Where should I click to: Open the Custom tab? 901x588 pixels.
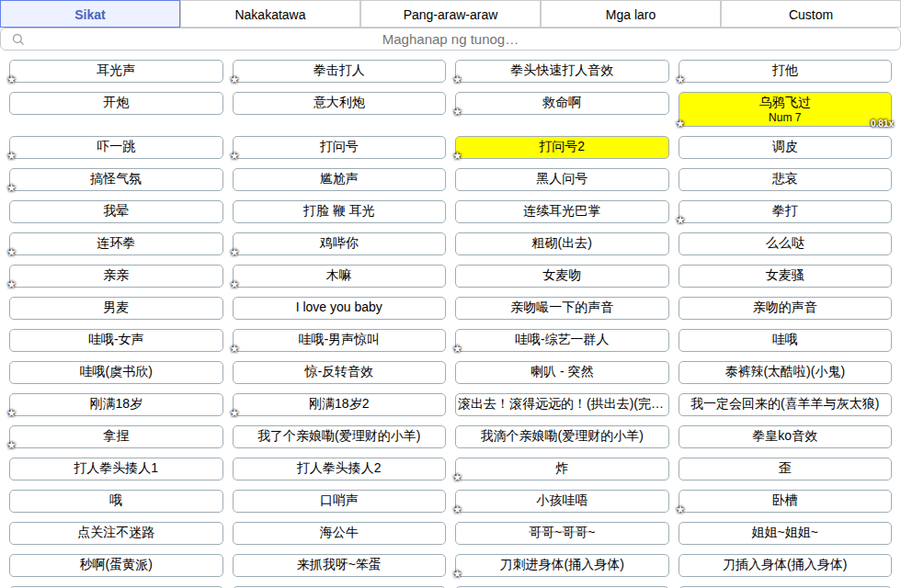click(x=811, y=15)
